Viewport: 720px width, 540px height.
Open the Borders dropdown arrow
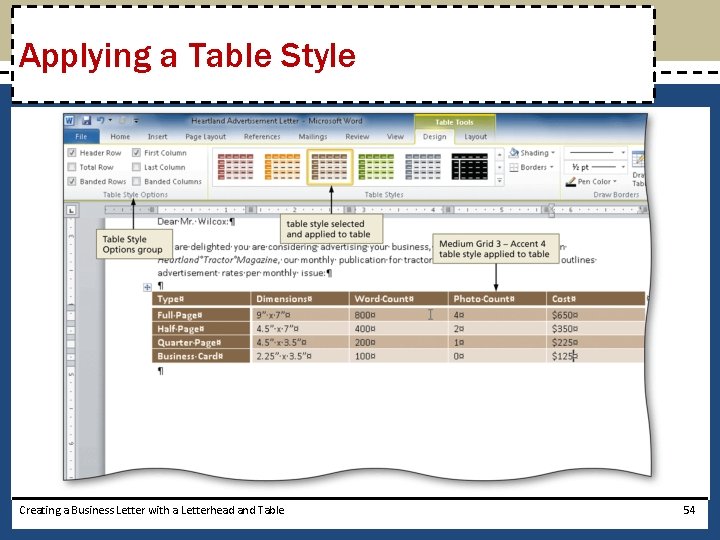click(x=551, y=167)
